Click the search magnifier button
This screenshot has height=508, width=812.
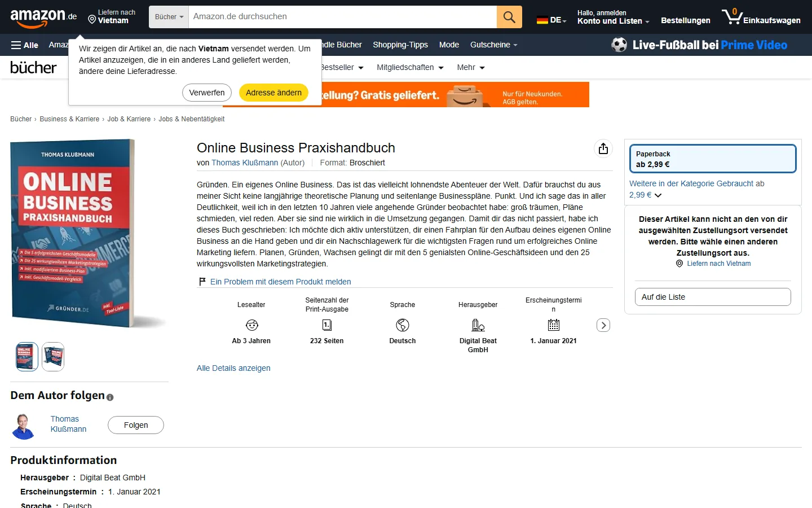tap(509, 17)
